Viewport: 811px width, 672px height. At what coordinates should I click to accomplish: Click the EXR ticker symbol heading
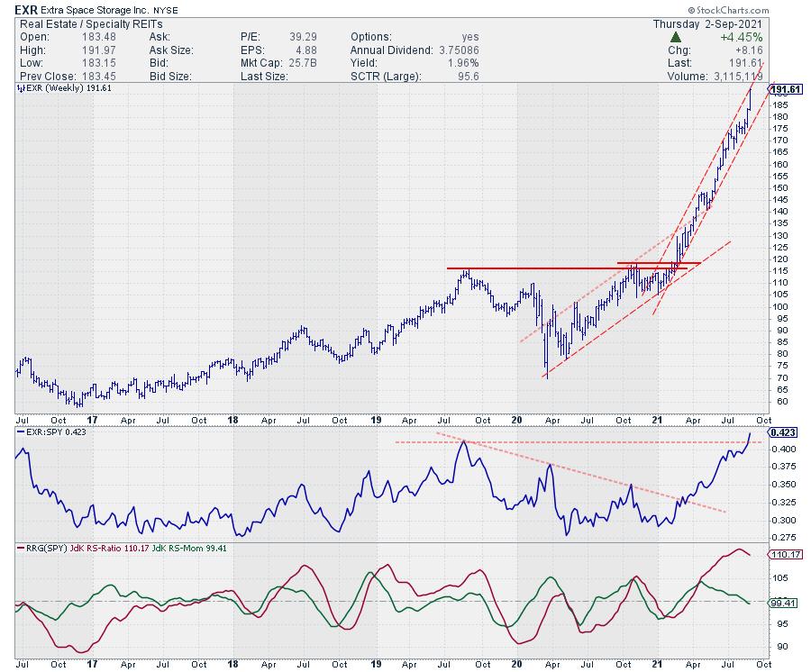click(x=28, y=10)
